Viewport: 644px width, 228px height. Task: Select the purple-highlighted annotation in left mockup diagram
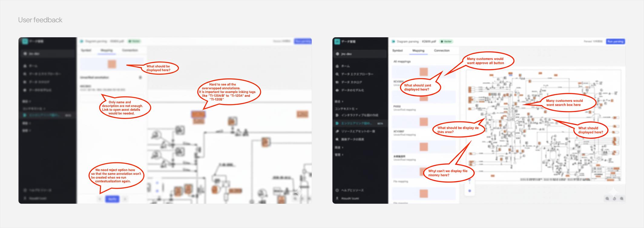(198, 114)
